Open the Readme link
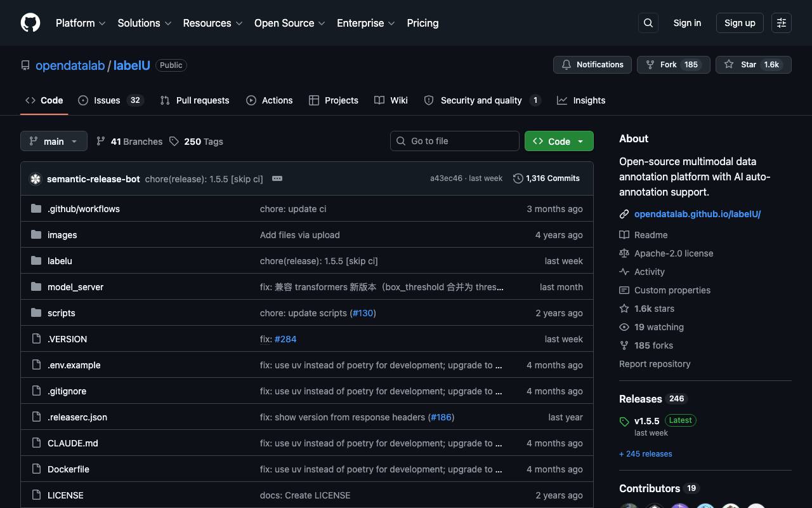This screenshot has height=508, width=812. point(643,235)
